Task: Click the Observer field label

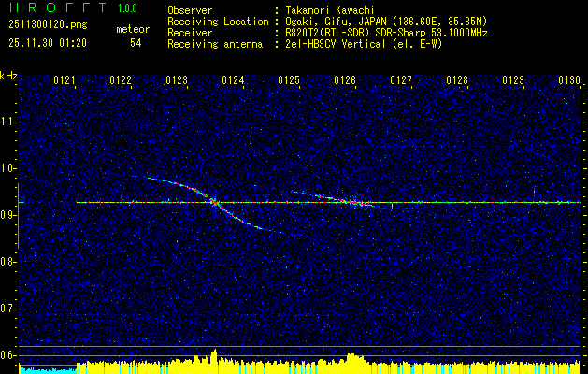Action: click(190, 10)
